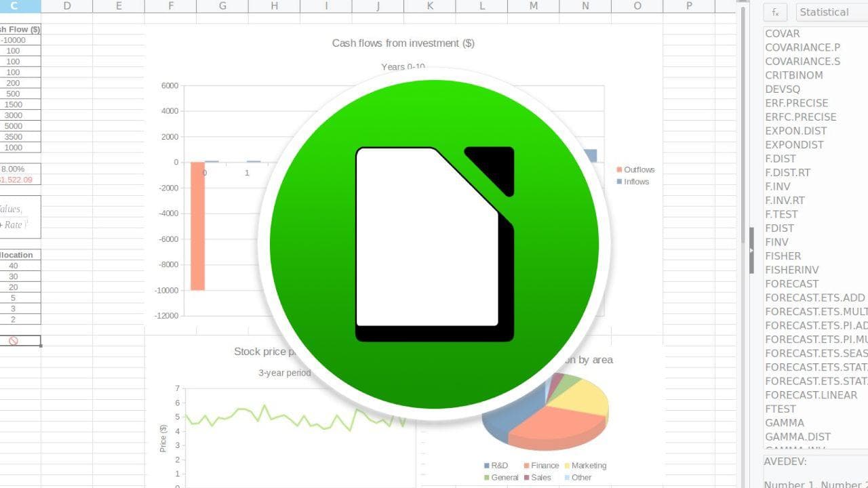Click the General pie legend entry

coord(500,477)
